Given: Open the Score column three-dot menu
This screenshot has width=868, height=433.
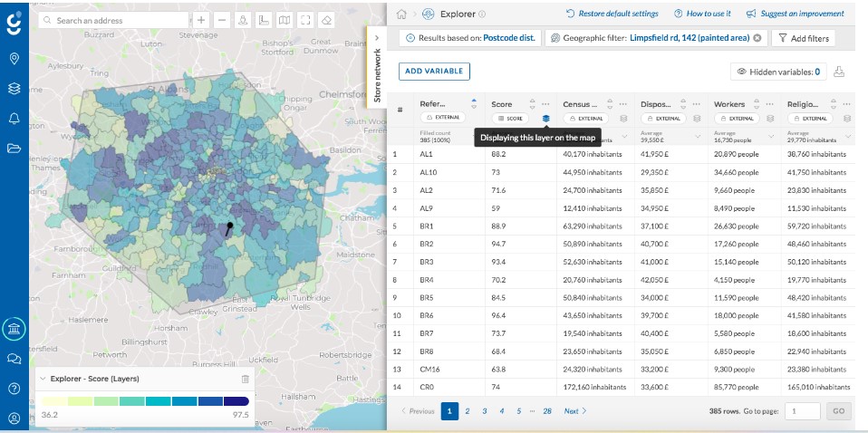Looking at the screenshot, I should click(545, 104).
